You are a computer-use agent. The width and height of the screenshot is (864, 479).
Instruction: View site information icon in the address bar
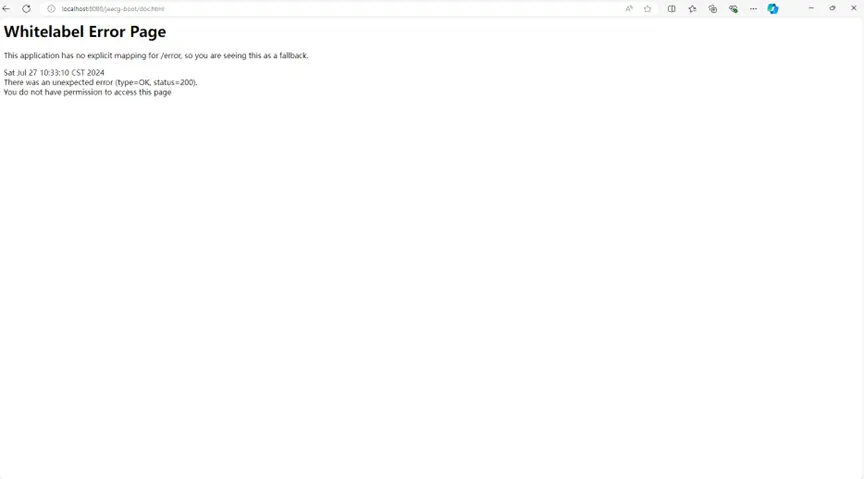(51, 9)
